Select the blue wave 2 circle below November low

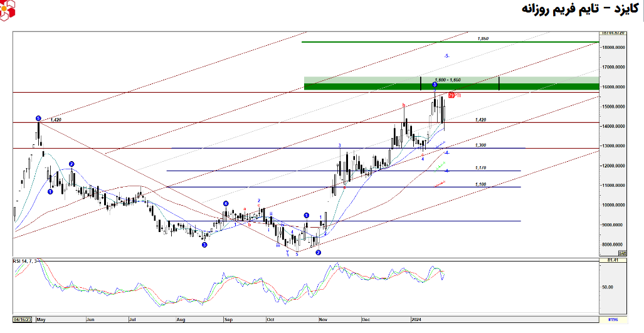pos(319,253)
